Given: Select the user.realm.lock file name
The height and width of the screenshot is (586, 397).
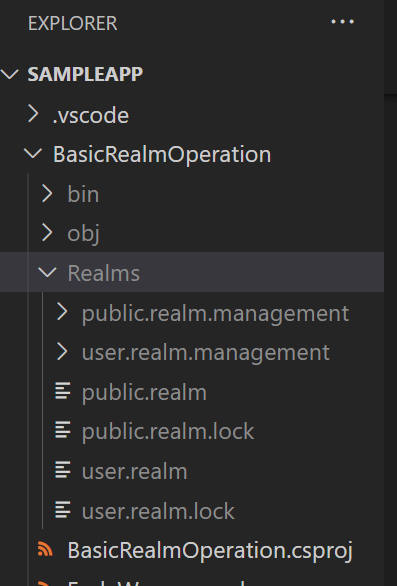Looking at the screenshot, I should [x=158, y=511].
